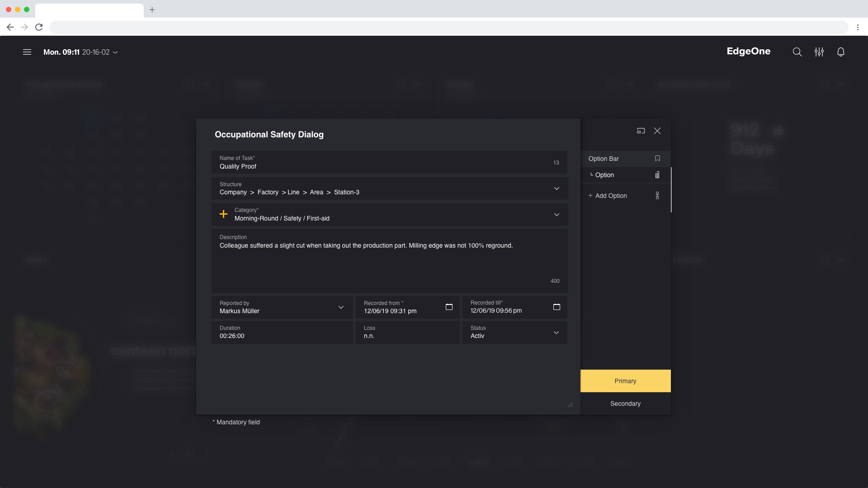
Task: Expand the Category dropdown chevron
Action: [557, 215]
